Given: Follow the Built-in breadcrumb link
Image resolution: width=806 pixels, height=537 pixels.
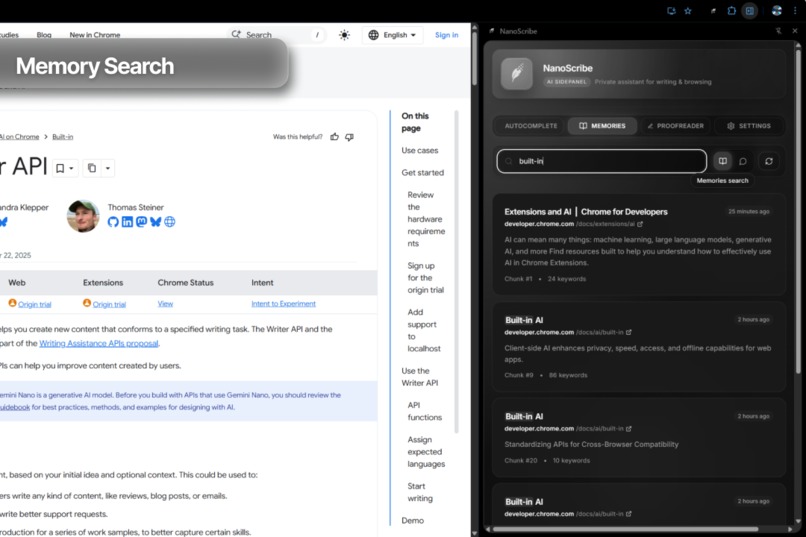Looking at the screenshot, I should click(63, 137).
